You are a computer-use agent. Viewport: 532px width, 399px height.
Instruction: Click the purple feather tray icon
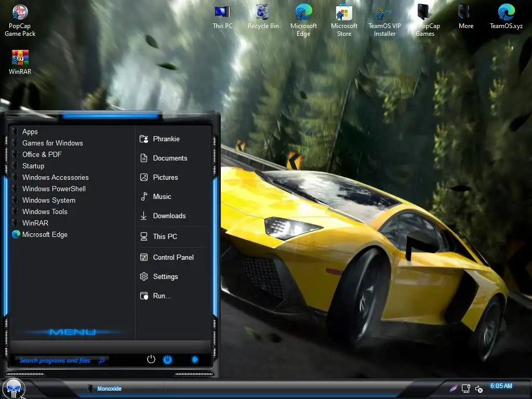pos(453,389)
